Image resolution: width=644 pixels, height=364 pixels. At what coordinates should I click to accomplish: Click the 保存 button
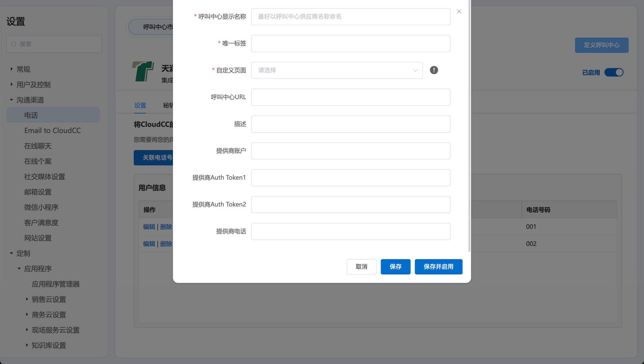(395, 267)
